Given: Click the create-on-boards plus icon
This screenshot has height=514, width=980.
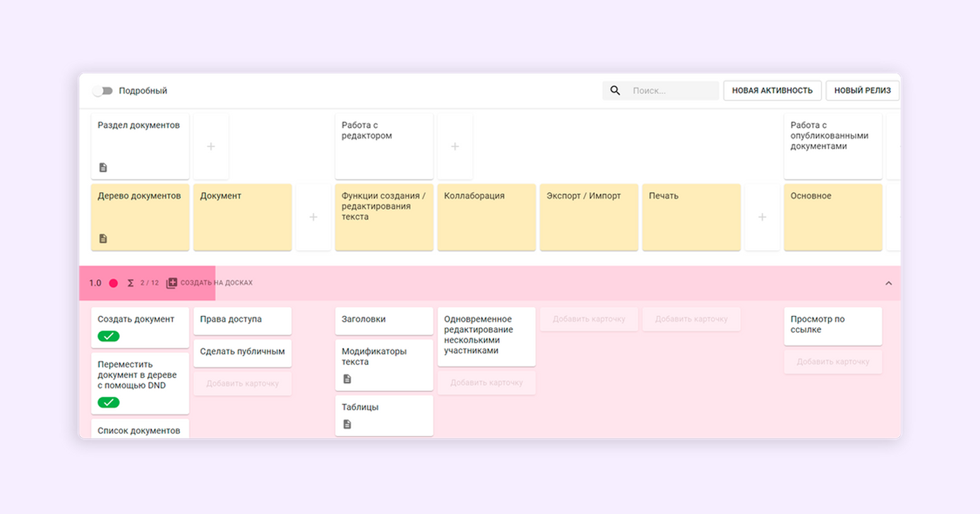Looking at the screenshot, I should (172, 283).
